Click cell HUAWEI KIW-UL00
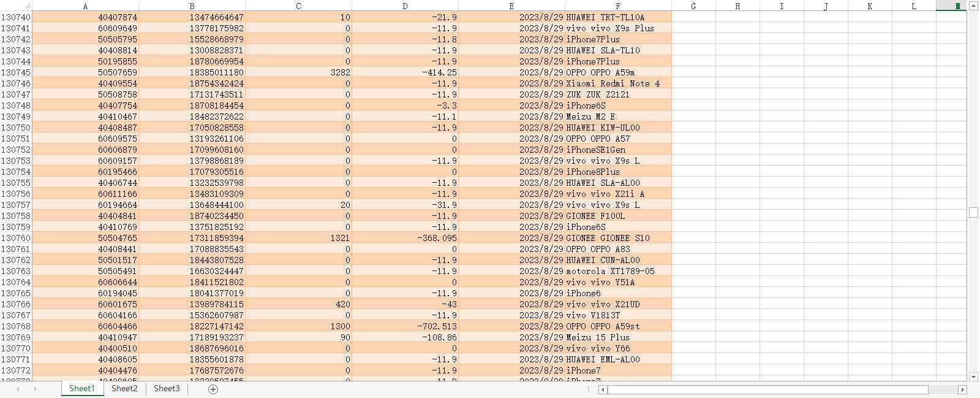The width and height of the screenshot is (980, 398). pyautogui.click(x=618, y=128)
